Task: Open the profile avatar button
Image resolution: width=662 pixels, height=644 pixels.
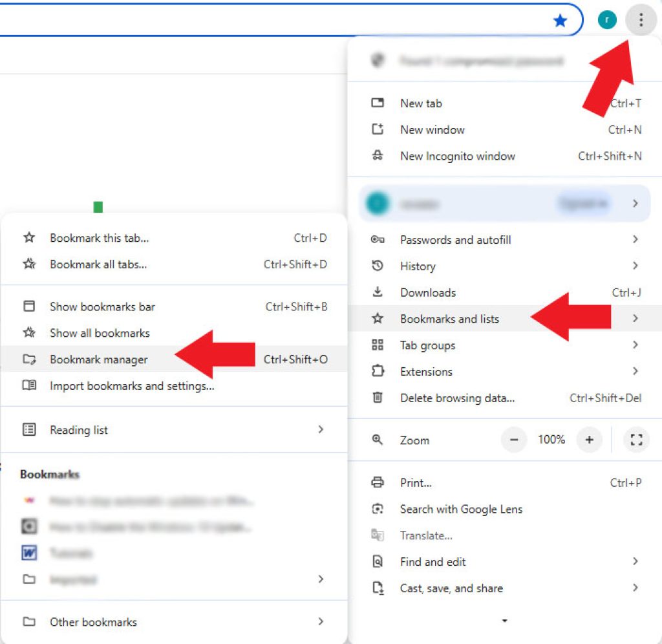Action: 607,20
